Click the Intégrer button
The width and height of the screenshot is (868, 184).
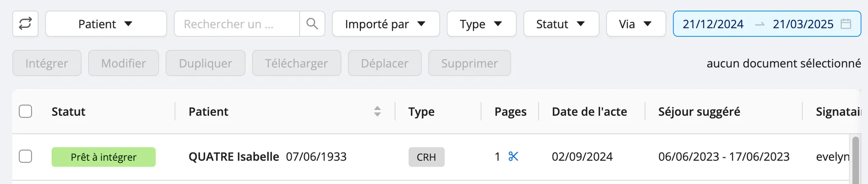(47, 63)
